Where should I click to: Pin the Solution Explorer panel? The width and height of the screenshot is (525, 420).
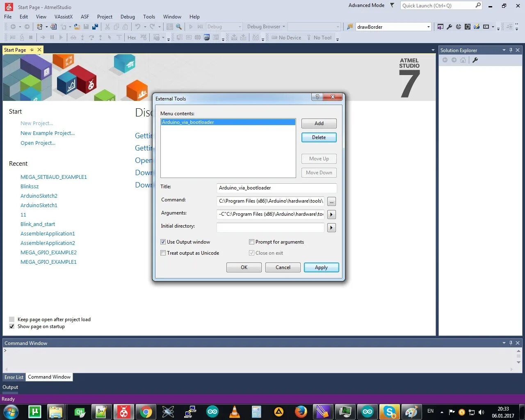pos(511,50)
